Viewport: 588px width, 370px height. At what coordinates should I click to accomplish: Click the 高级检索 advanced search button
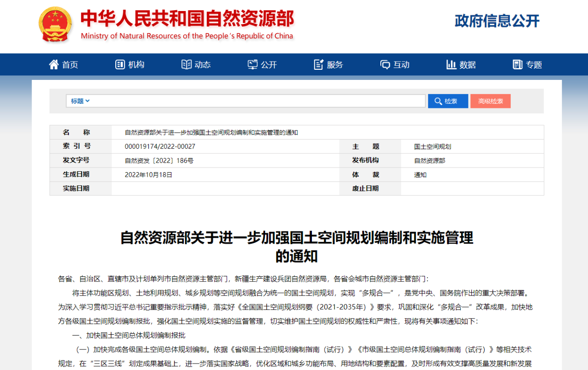coord(490,101)
